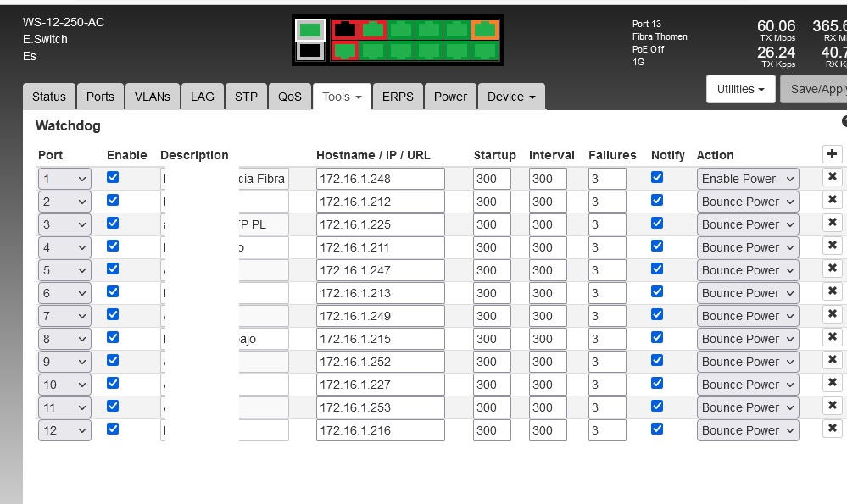Edit description field ending 'cia Fibra'
This screenshot has width=847, height=504.
point(225,179)
